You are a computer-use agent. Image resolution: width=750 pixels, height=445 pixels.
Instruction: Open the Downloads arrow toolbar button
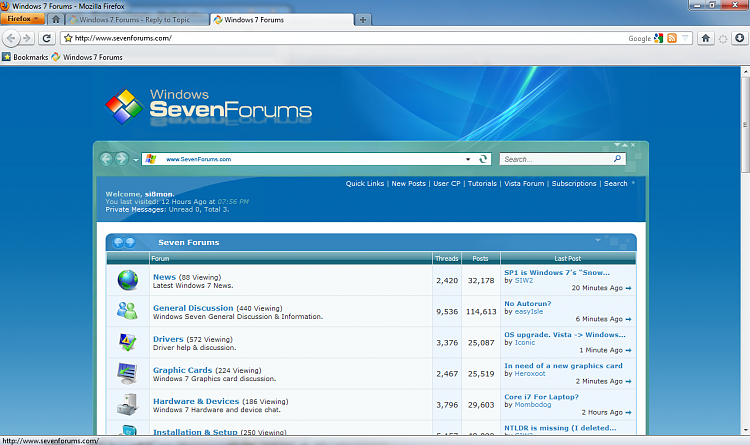point(739,38)
